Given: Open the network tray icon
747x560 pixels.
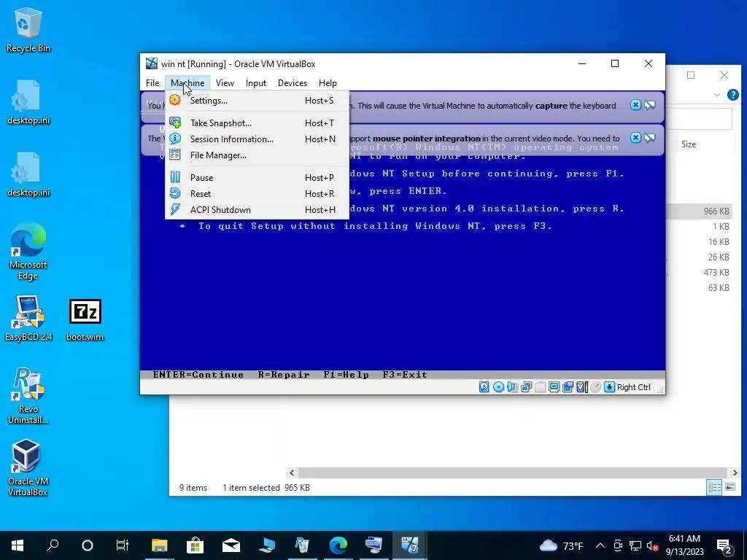Looking at the screenshot, I should coord(635,545).
